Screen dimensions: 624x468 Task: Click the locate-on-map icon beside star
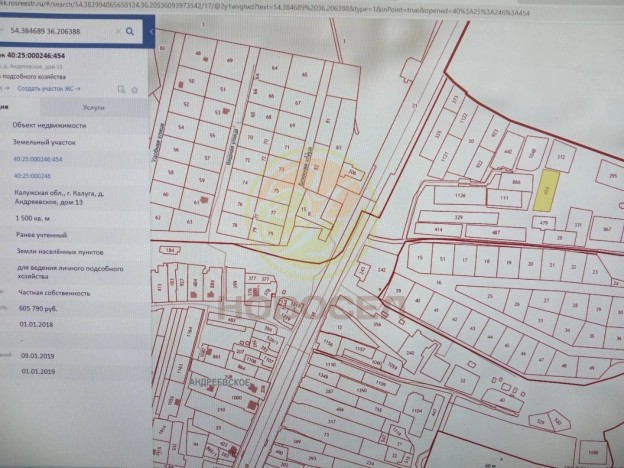coord(121,89)
